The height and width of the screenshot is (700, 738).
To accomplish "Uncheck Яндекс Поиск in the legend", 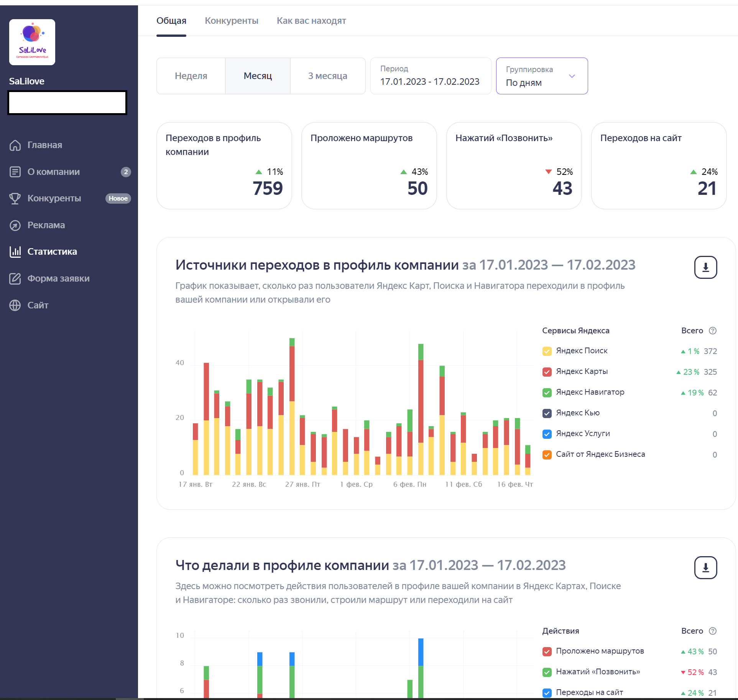I will [547, 351].
